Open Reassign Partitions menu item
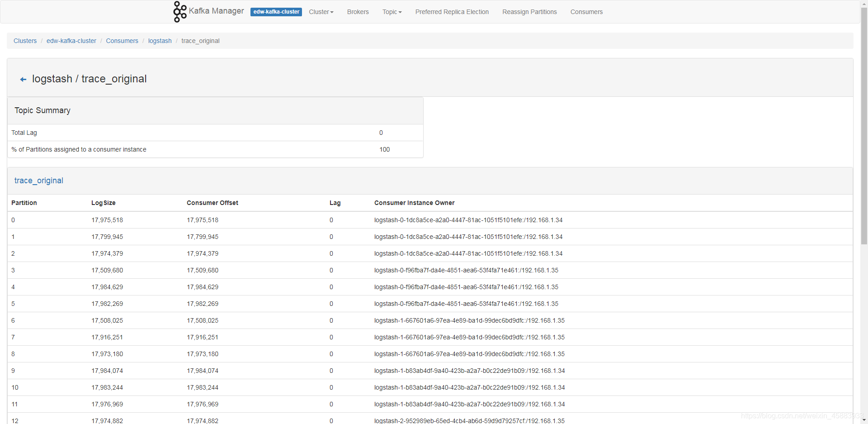This screenshot has width=868, height=424. (529, 12)
